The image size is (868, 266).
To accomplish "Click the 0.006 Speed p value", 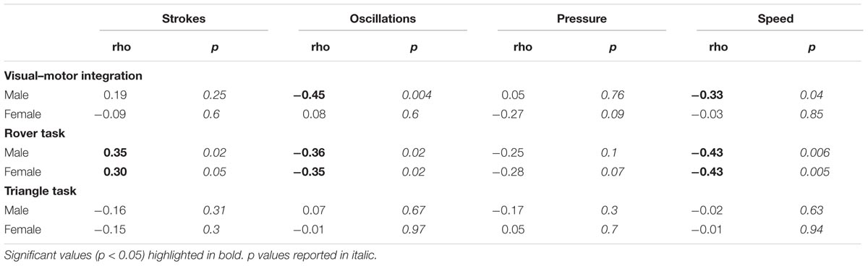I will (813, 151).
